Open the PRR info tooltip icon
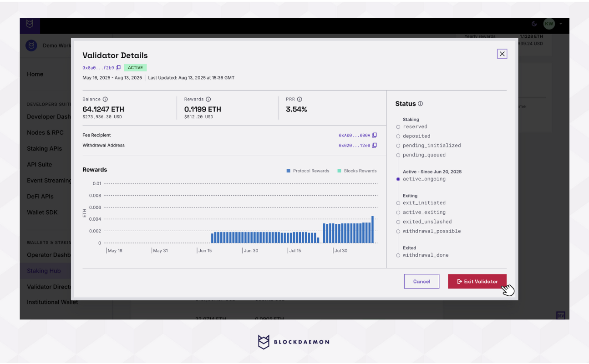The width and height of the screenshot is (589, 364). 300,99
